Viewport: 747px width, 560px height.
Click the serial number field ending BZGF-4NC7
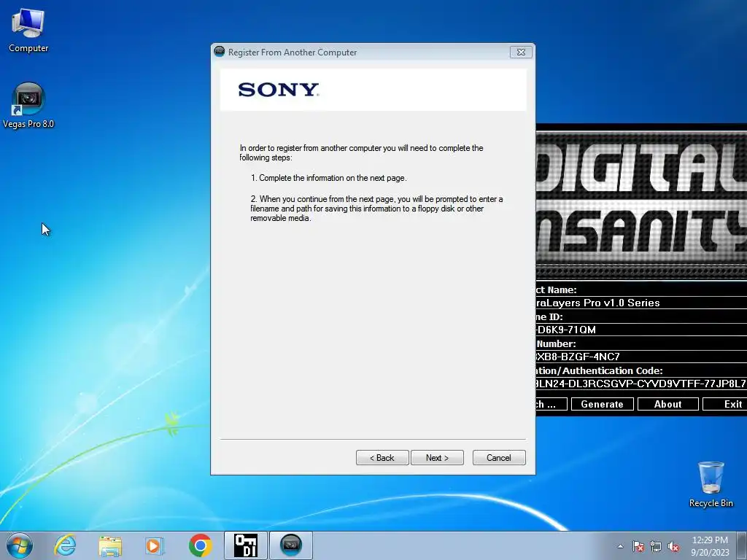tap(641, 356)
